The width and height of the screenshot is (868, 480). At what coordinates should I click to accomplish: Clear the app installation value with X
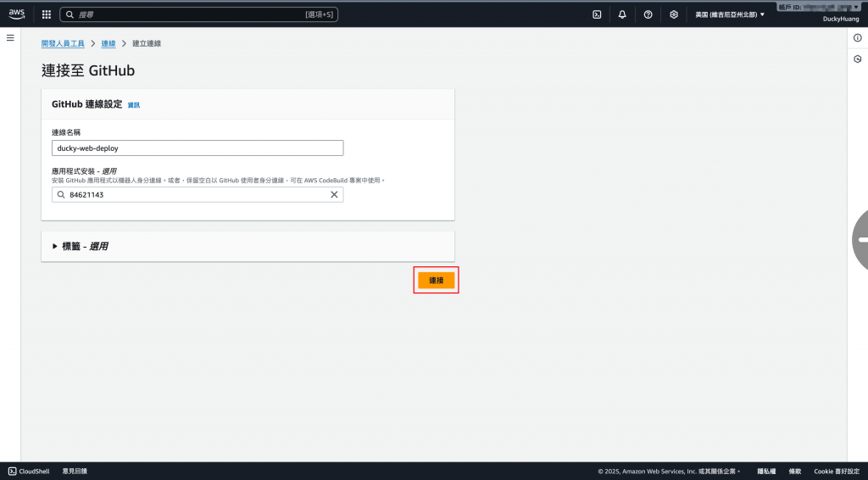point(334,194)
